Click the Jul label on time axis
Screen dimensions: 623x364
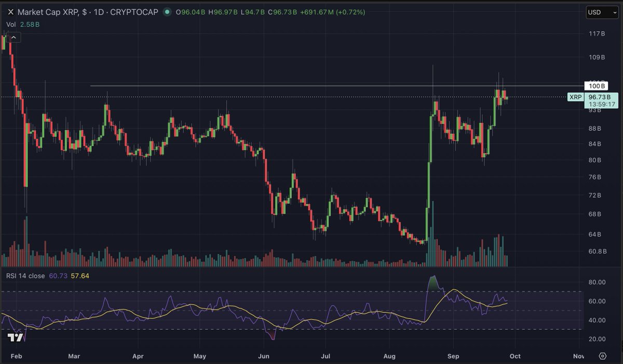click(x=326, y=356)
